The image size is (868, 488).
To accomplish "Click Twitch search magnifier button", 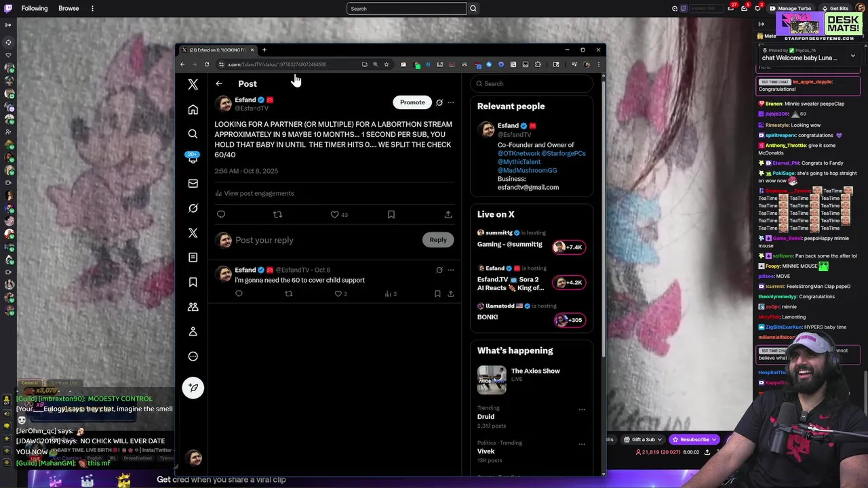I will coord(473,8).
